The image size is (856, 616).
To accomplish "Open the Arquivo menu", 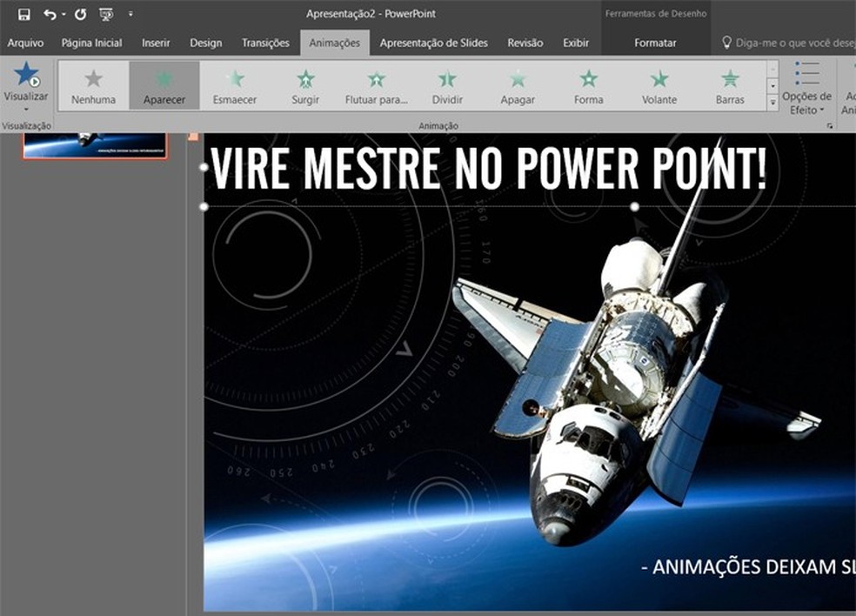I will coord(25,43).
